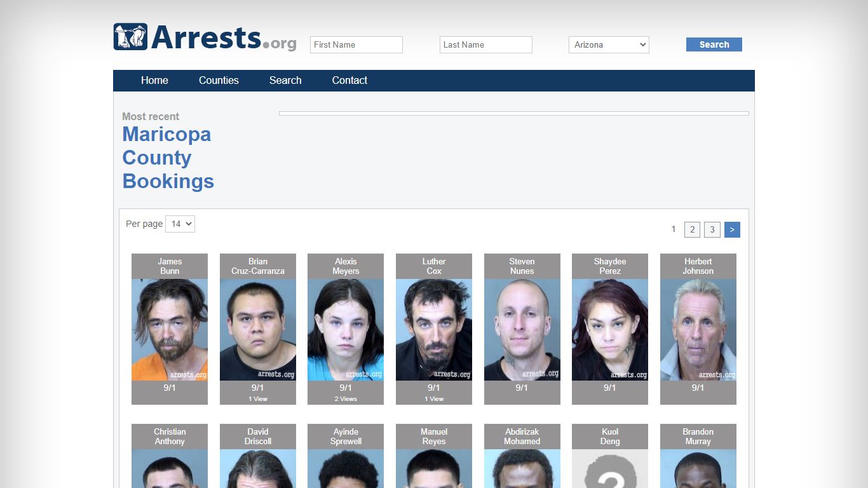Click the blue Search button
The height and width of the screenshot is (488, 868).
[714, 44]
